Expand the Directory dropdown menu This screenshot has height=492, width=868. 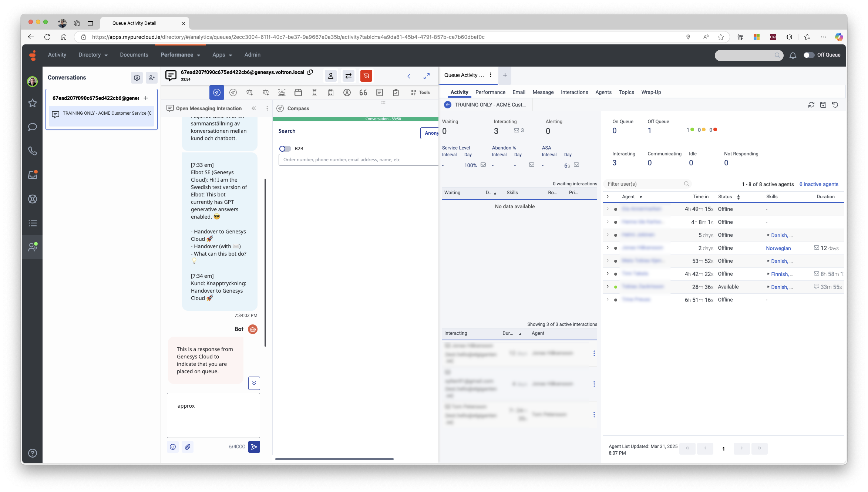click(x=93, y=55)
